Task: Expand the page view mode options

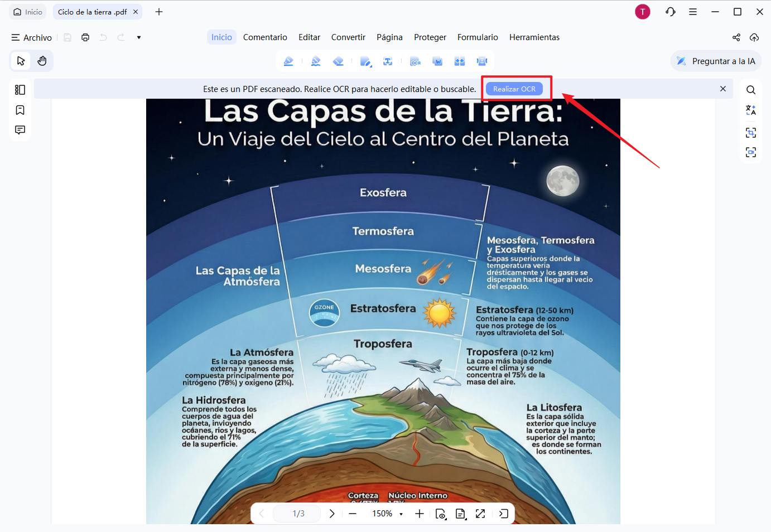Action: click(x=461, y=514)
